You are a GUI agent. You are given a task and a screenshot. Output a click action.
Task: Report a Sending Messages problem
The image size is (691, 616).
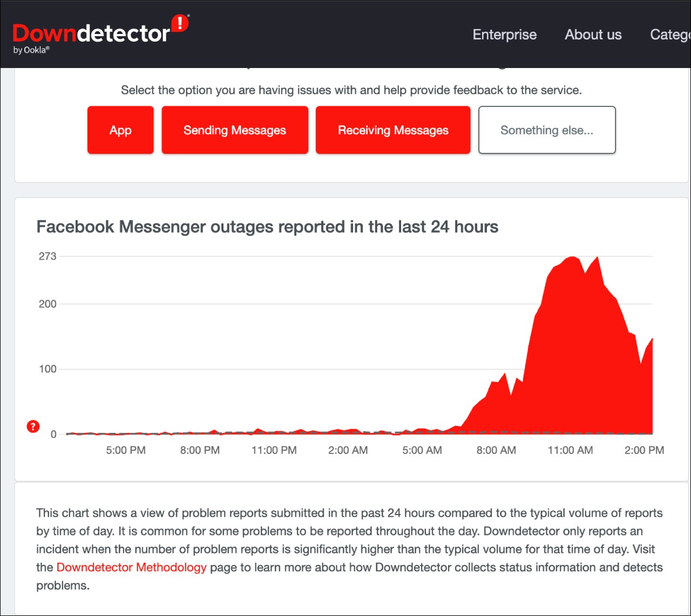[234, 130]
